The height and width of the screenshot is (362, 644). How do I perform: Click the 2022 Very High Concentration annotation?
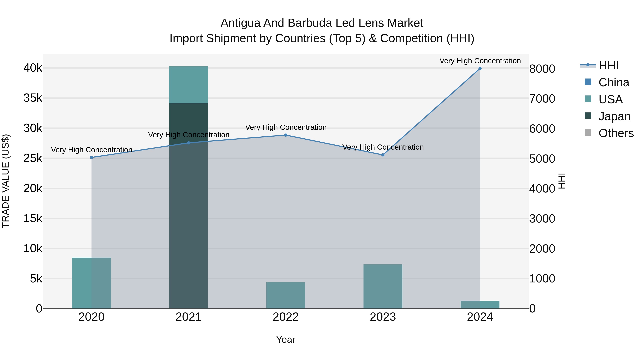tap(286, 127)
